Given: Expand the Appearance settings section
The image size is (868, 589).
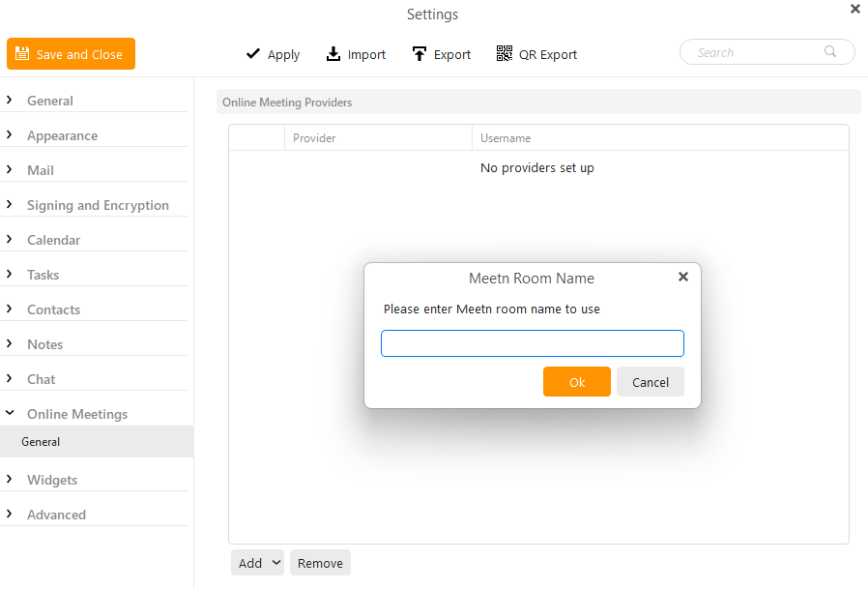Looking at the screenshot, I should pos(9,134).
